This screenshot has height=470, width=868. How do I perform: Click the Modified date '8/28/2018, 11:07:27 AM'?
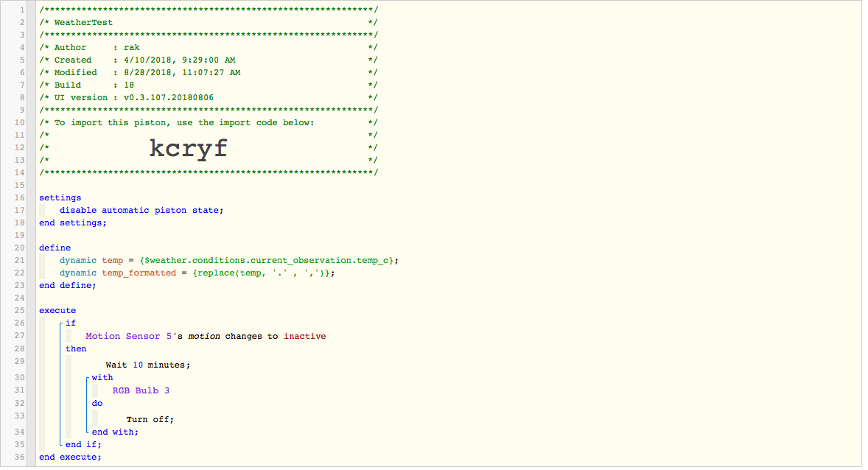pos(181,72)
